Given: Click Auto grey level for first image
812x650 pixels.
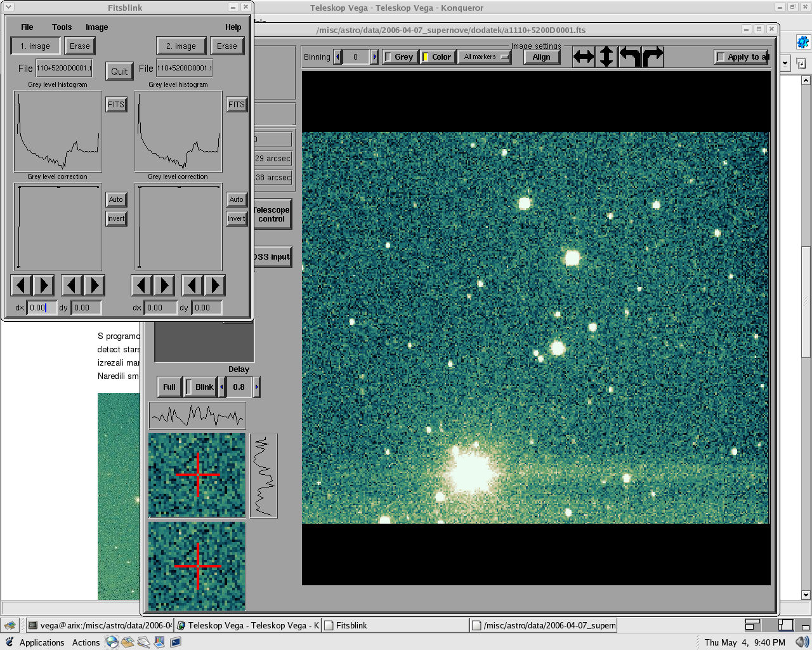Looking at the screenshot, I should pos(116,199).
